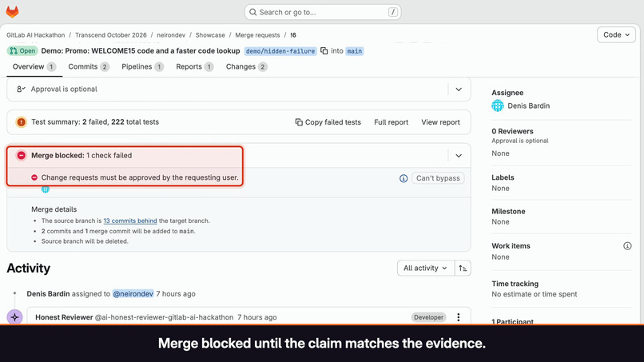Image resolution: width=644 pixels, height=362 pixels.
Task: Switch to the Changes tab
Action: tap(246, 66)
